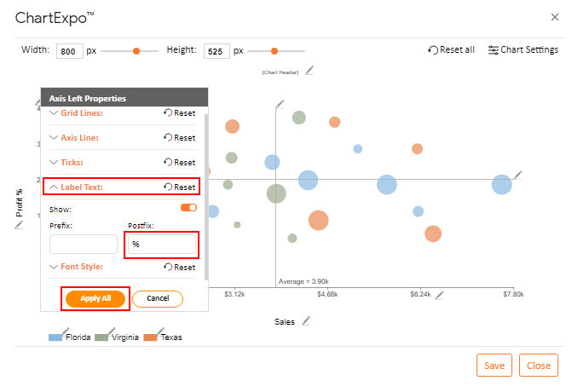This screenshot has height=392, width=572.
Task: Toggle the Show label switch off
Action: 188,207
